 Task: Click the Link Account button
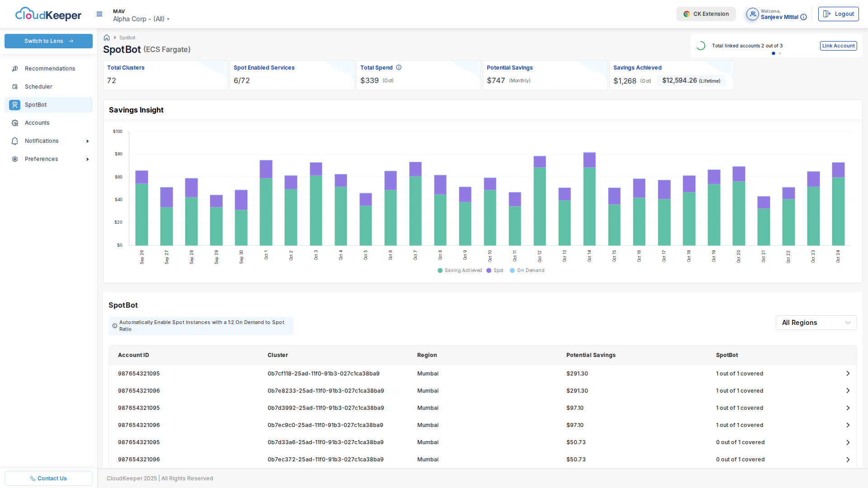pyautogui.click(x=838, y=46)
